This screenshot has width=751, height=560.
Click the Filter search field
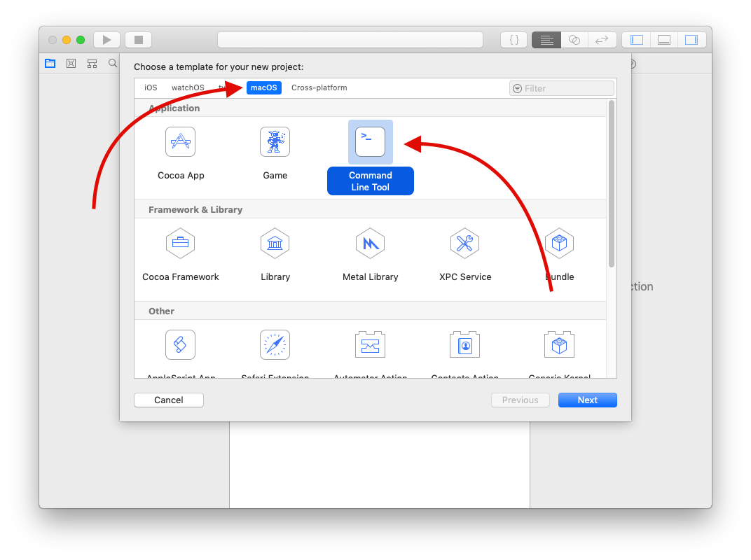tap(566, 88)
